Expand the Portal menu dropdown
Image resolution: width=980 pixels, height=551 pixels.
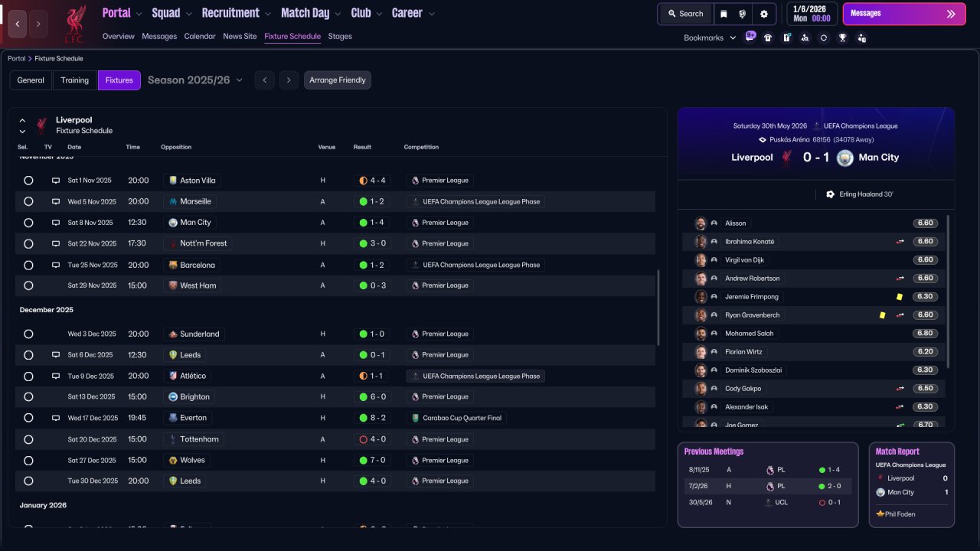139,14
